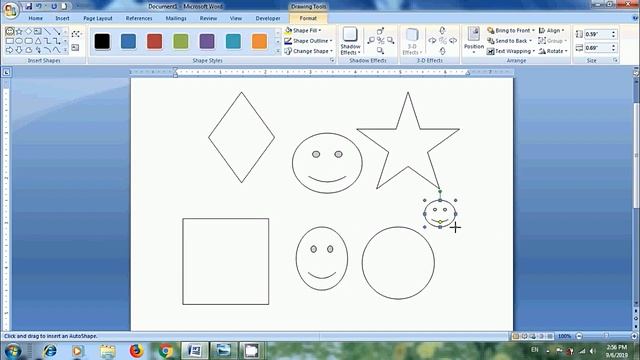Image resolution: width=640 pixels, height=360 pixels.
Task: Click the Shadow Effects button
Action: [350, 41]
